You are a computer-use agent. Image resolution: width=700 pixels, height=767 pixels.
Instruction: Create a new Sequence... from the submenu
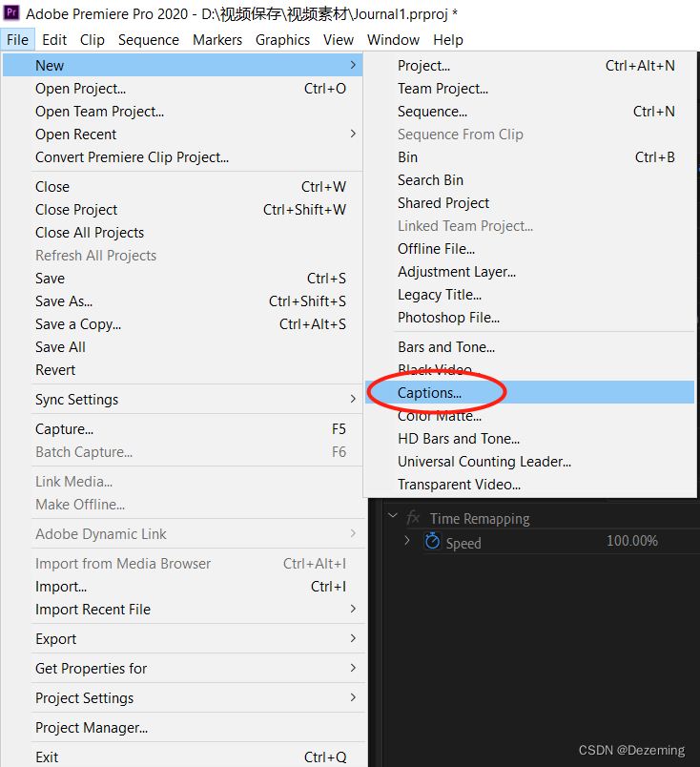point(530,111)
